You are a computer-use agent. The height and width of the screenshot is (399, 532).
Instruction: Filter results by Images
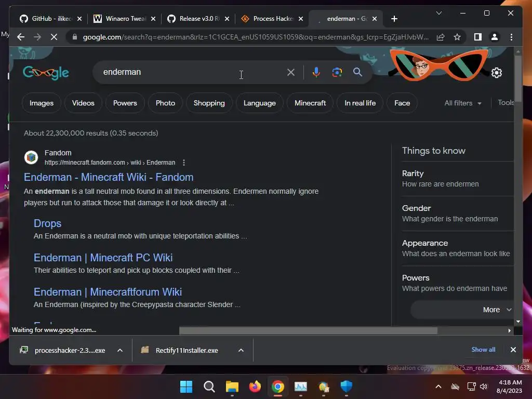click(x=42, y=103)
